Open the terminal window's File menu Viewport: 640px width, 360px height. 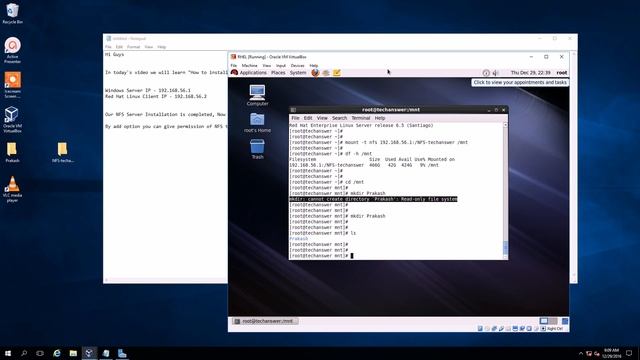tap(295, 118)
